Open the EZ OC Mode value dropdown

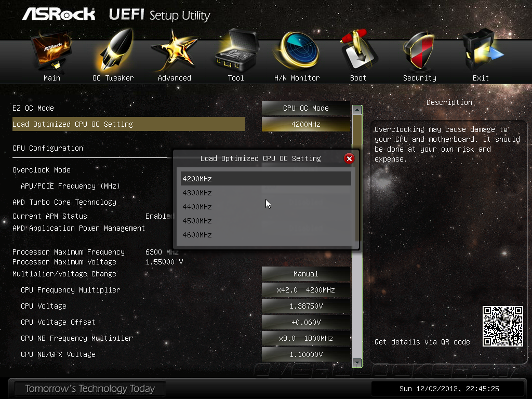[305, 108]
